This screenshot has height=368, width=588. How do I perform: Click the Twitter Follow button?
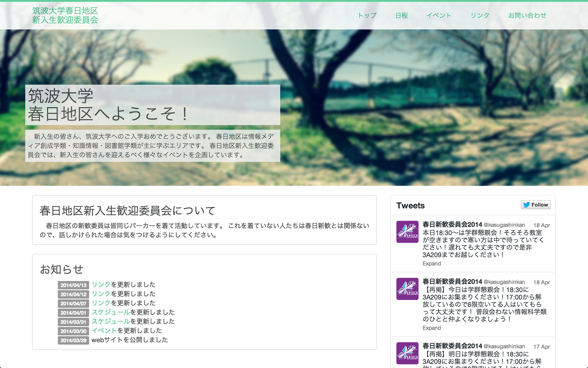coord(536,205)
